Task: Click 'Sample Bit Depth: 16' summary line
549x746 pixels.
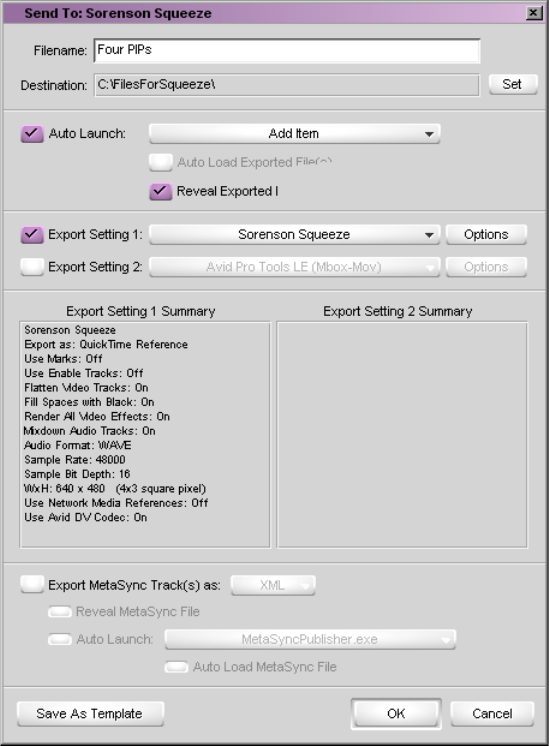Action: tap(77, 474)
